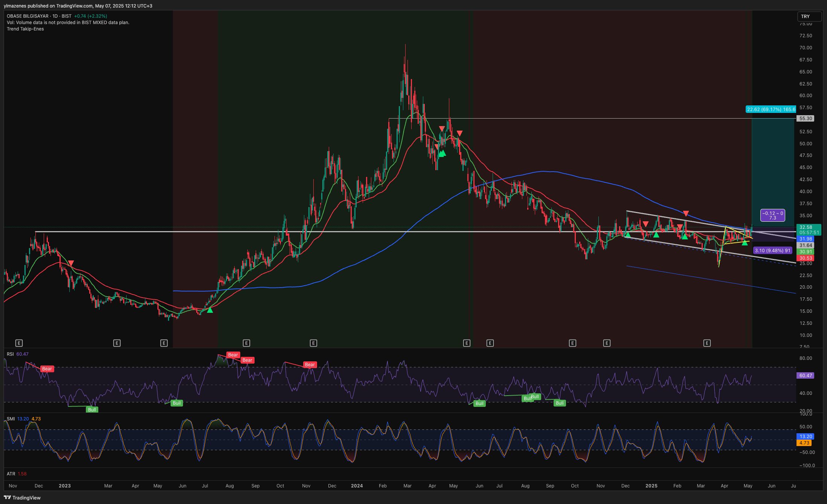Click the ATR 1.58 indicator label
The image size is (827, 504).
click(x=17, y=474)
